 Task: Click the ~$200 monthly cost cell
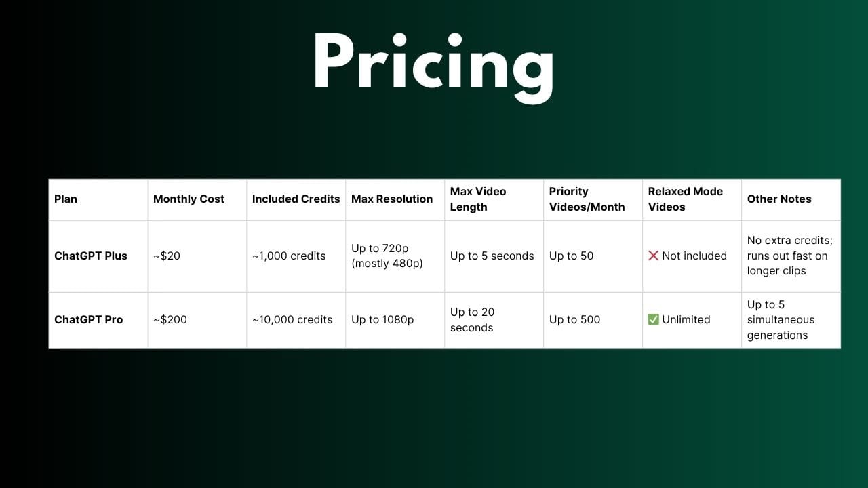click(x=170, y=319)
